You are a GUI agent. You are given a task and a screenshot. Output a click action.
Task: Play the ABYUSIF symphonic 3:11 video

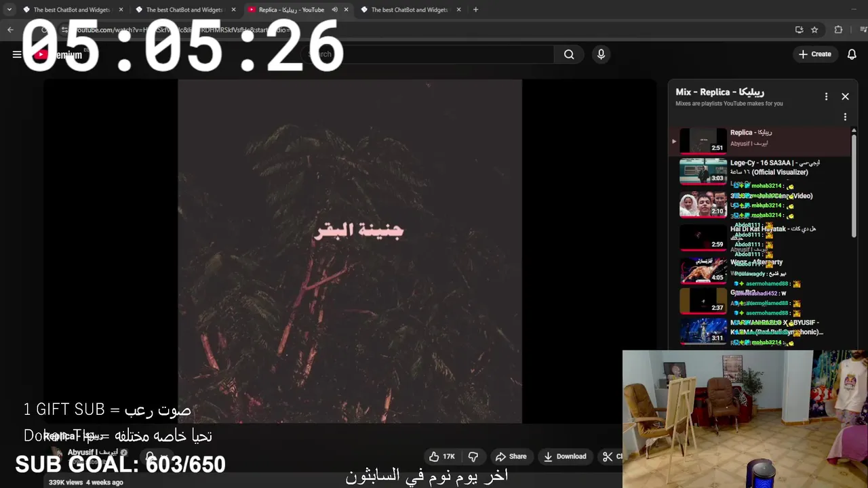[x=759, y=331]
